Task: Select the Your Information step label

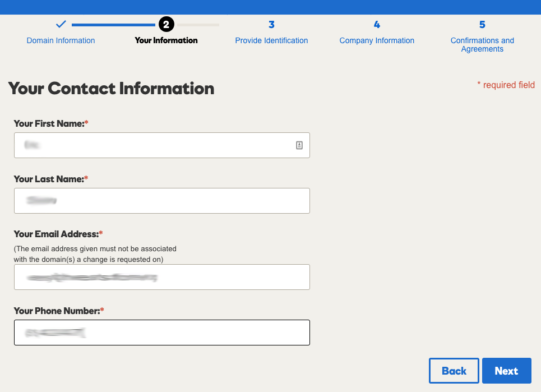Action: pos(167,40)
